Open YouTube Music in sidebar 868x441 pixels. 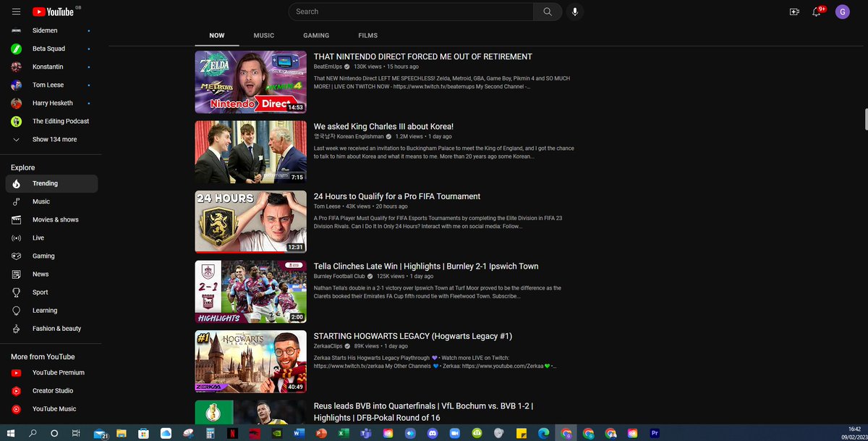click(x=51, y=409)
